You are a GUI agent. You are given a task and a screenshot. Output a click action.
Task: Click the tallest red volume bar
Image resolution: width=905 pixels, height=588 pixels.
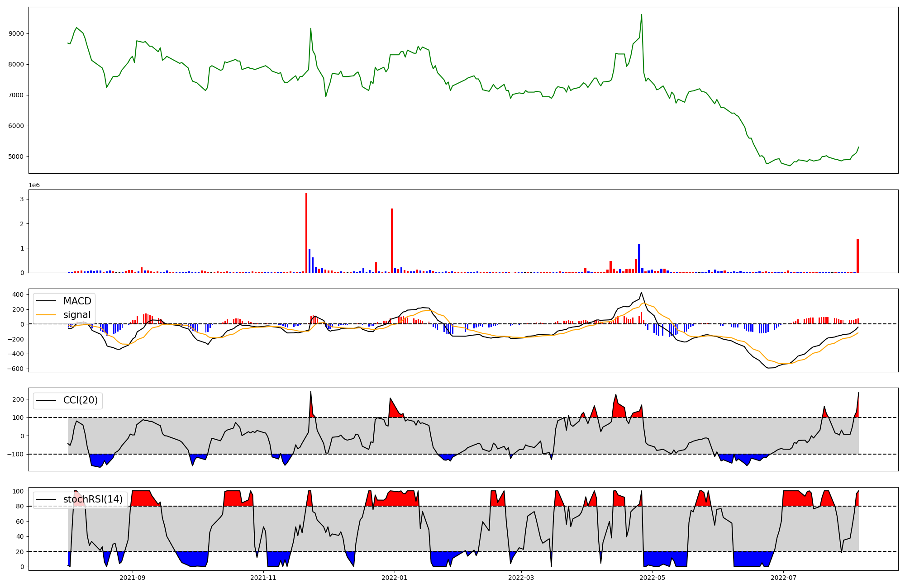[306, 233]
